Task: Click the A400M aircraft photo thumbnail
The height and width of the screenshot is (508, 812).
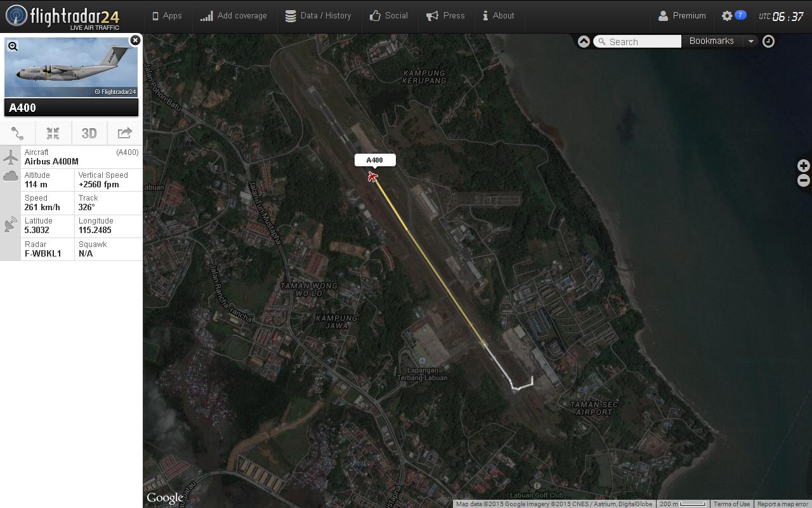Action: click(71, 67)
